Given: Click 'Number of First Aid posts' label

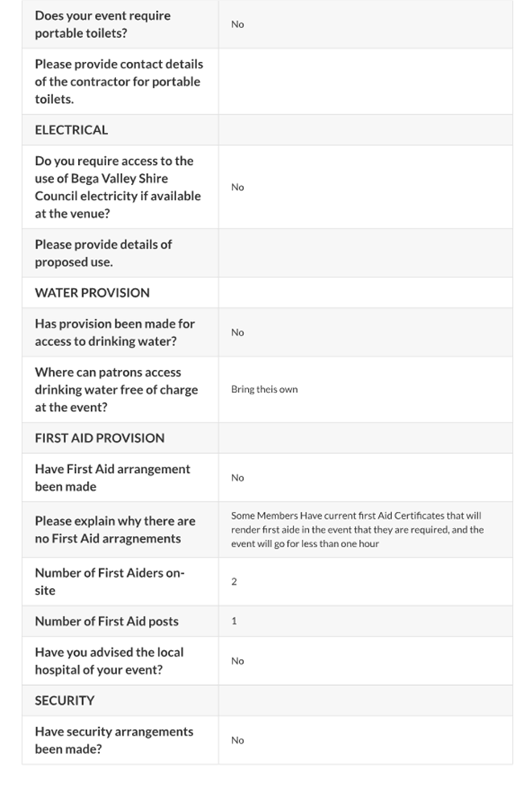Looking at the screenshot, I should pos(106,621).
